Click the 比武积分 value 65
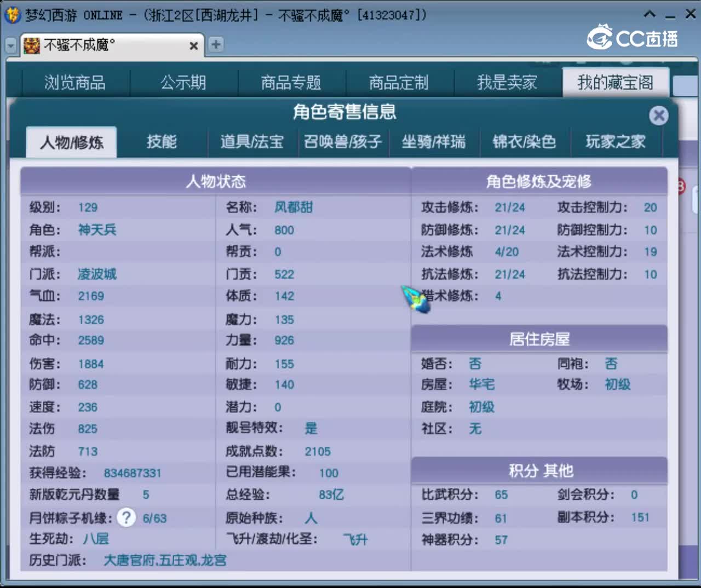 point(501,495)
